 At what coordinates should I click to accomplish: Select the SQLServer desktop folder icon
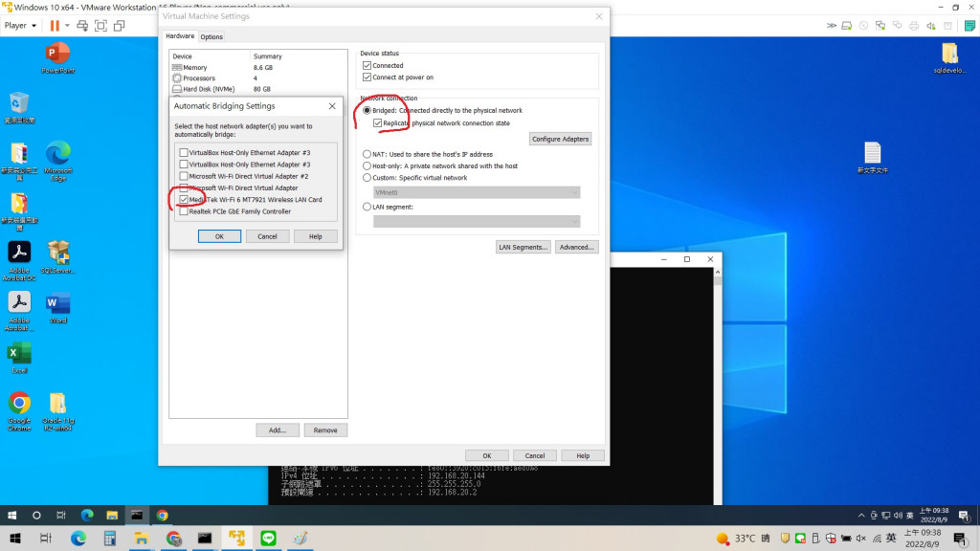pyautogui.click(x=57, y=257)
